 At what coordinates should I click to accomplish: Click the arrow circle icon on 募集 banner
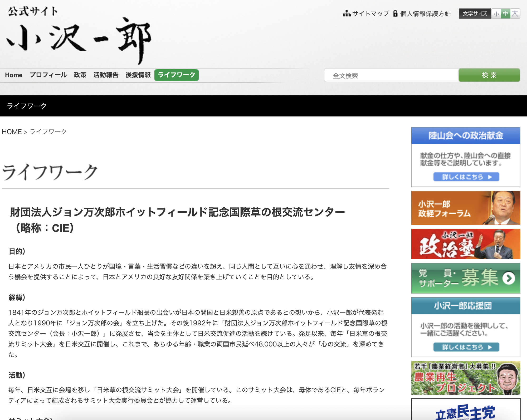[x=509, y=278]
